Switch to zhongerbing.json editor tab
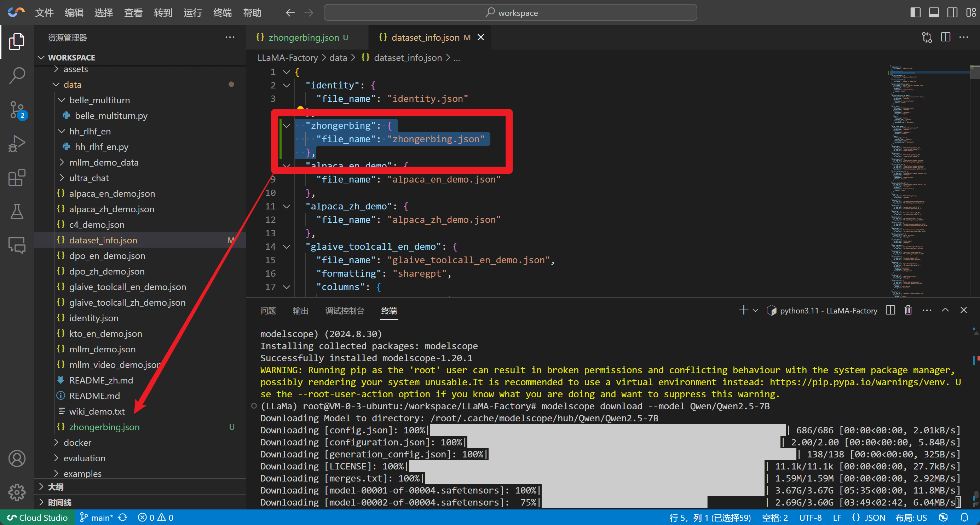 click(303, 37)
